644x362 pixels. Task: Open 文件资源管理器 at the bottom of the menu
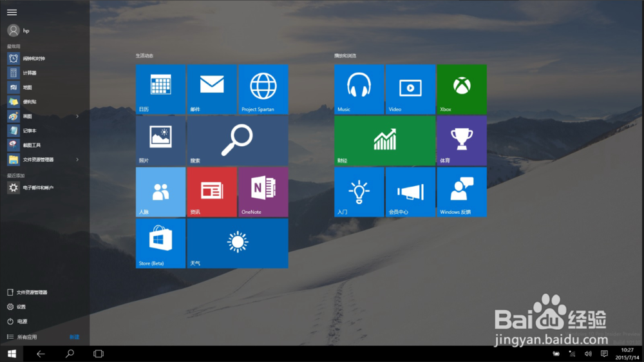coord(27,292)
